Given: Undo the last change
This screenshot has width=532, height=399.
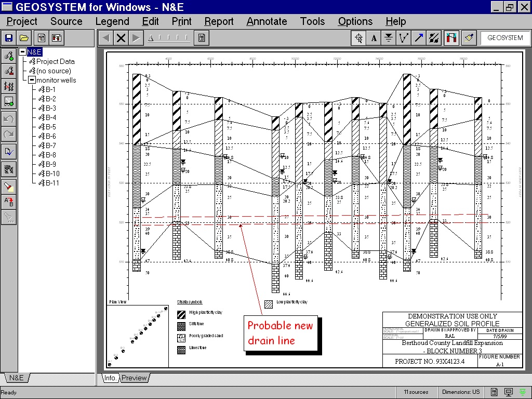Looking at the screenshot, I should [9, 118].
